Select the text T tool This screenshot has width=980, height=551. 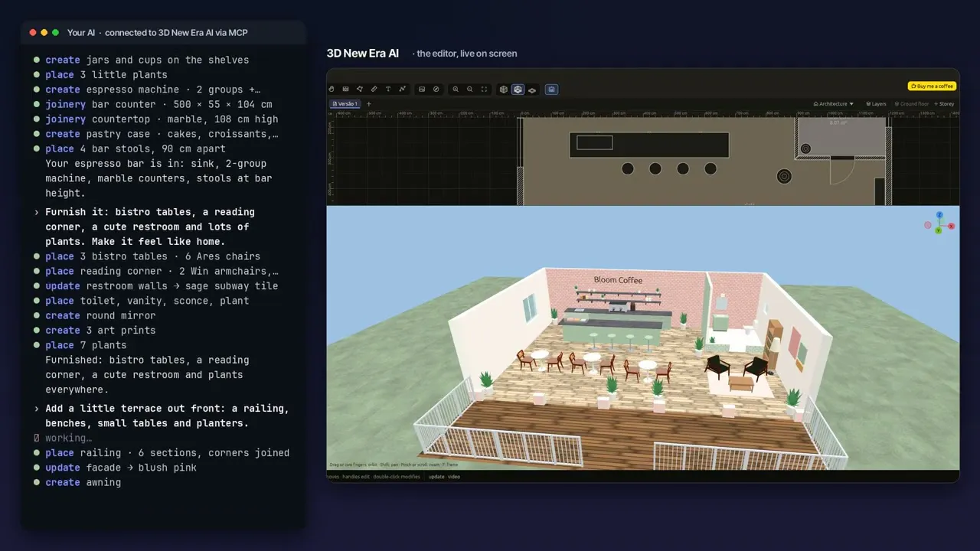pos(388,89)
